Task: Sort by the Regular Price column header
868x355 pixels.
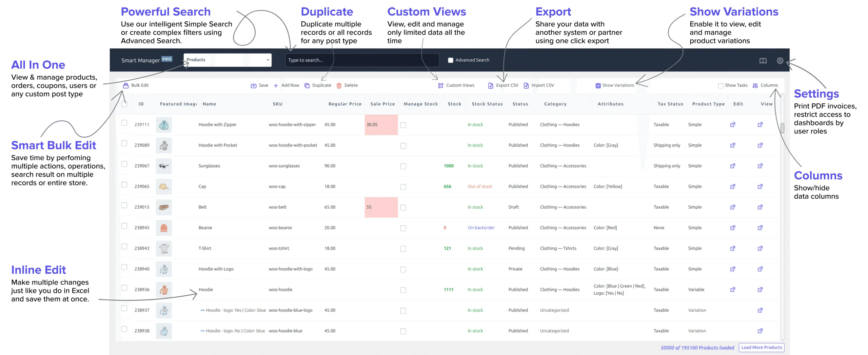Action: pos(345,104)
